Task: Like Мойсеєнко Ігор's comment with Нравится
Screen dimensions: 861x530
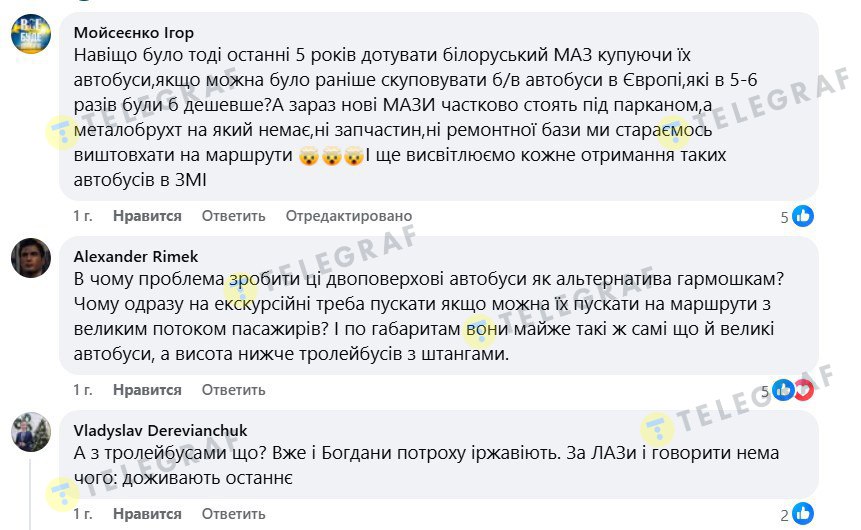Action: 147,216
